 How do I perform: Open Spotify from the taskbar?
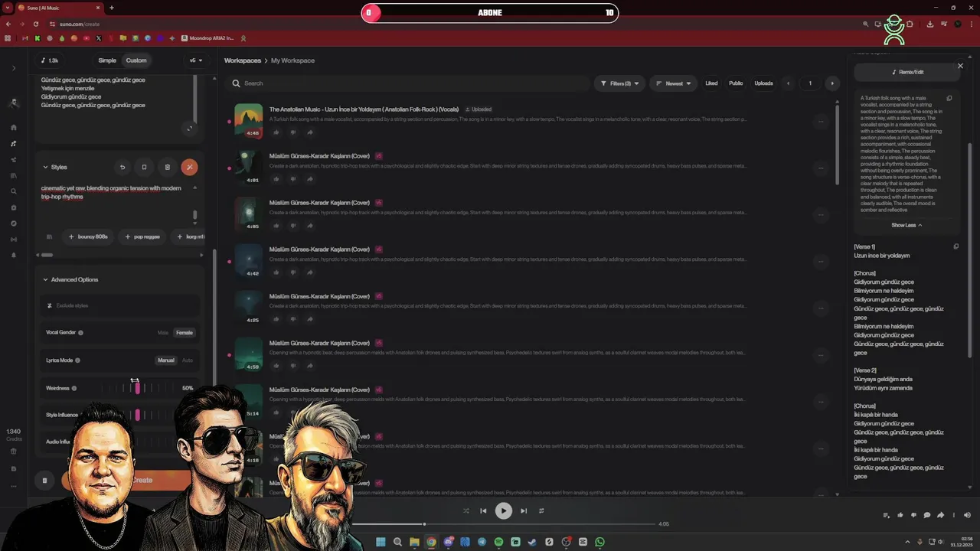(x=498, y=542)
